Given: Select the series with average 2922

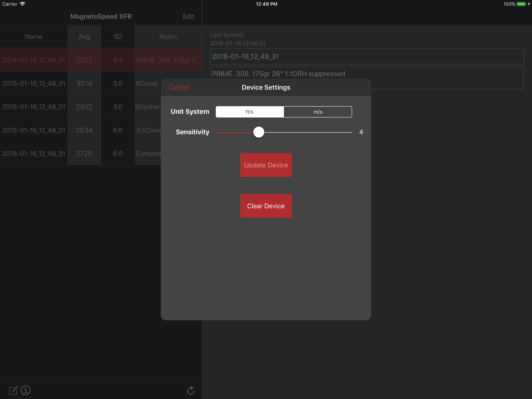Looking at the screenshot, I should point(84,107).
